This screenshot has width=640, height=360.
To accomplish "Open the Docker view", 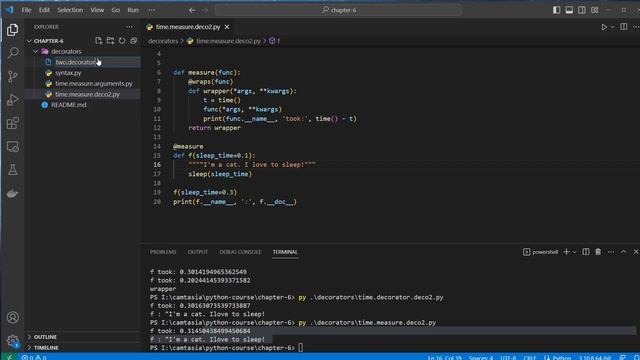I will (x=13, y=193).
